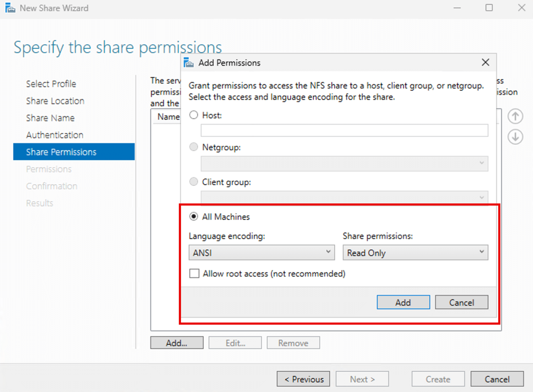
Task: Click inside the Host input field
Action: pos(344,130)
